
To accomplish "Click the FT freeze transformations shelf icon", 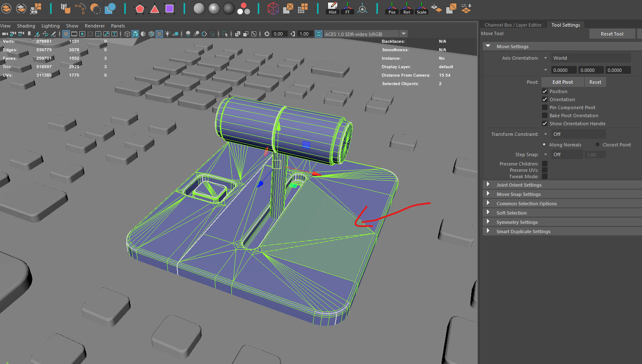I will tap(347, 8).
